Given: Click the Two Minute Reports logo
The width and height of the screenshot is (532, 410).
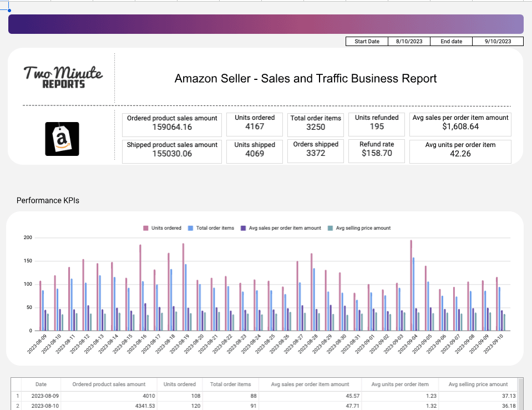Looking at the screenshot, I should pyautogui.click(x=63, y=77).
